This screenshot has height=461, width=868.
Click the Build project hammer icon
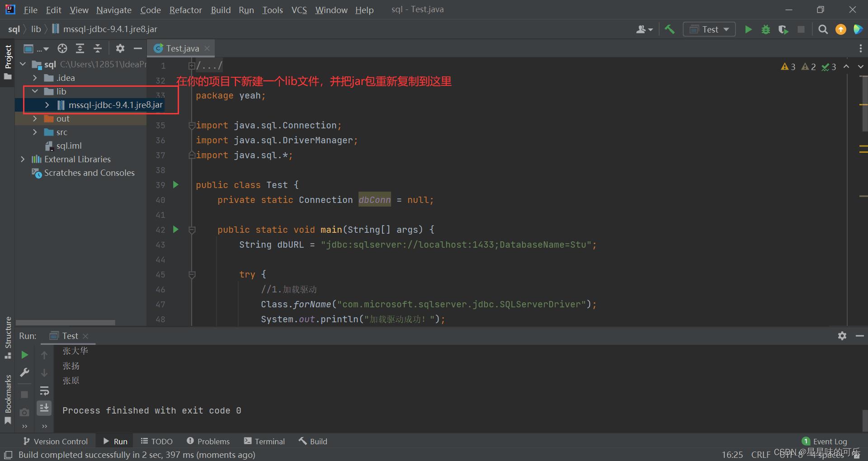click(670, 29)
